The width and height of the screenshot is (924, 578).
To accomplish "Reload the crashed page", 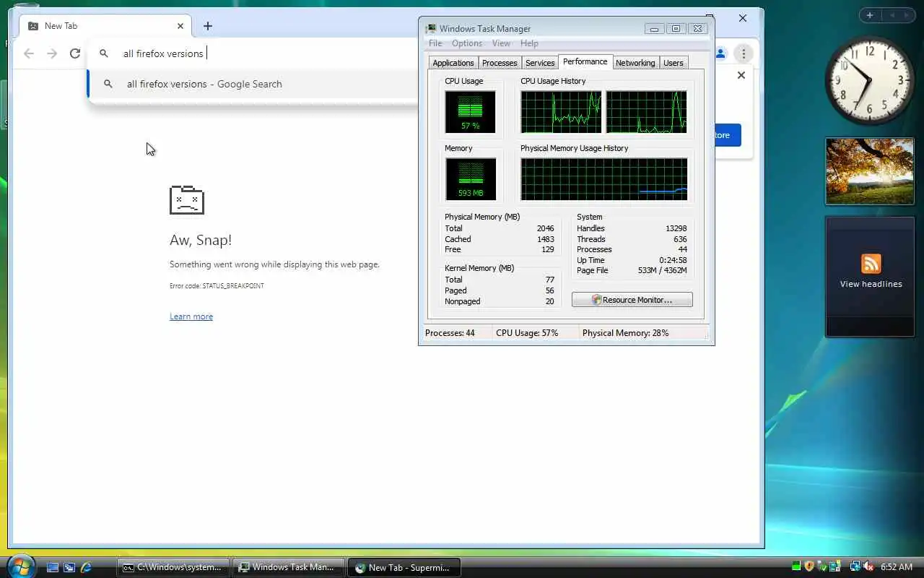I will pyautogui.click(x=75, y=53).
